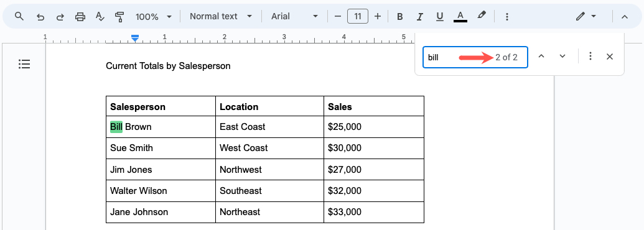The height and width of the screenshot is (230, 644).
Task: Show the document outline
Action: point(24,65)
